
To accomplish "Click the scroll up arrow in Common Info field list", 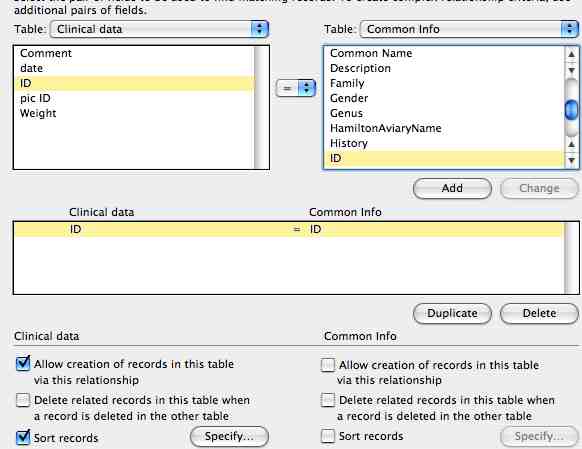I will point(572,54).
